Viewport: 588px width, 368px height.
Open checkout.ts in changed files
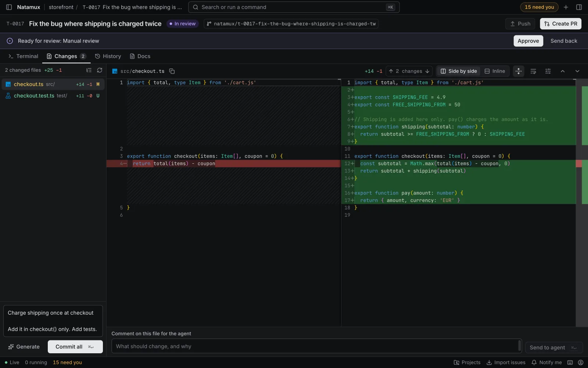pyautogui.click(x=53, y=84)
